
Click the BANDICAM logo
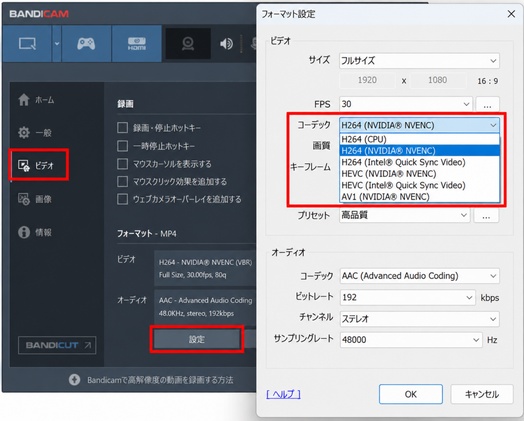point(39,14)
